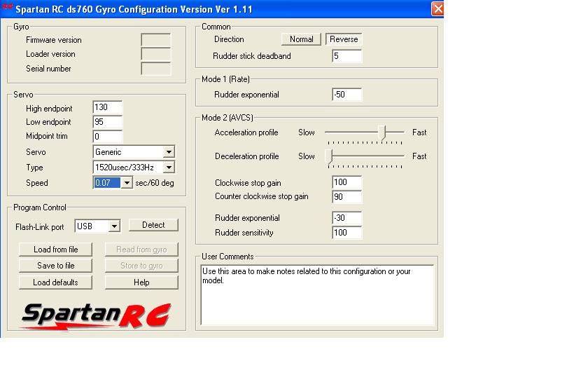Click the Deceleration profile slider handle

click(329, 156)
